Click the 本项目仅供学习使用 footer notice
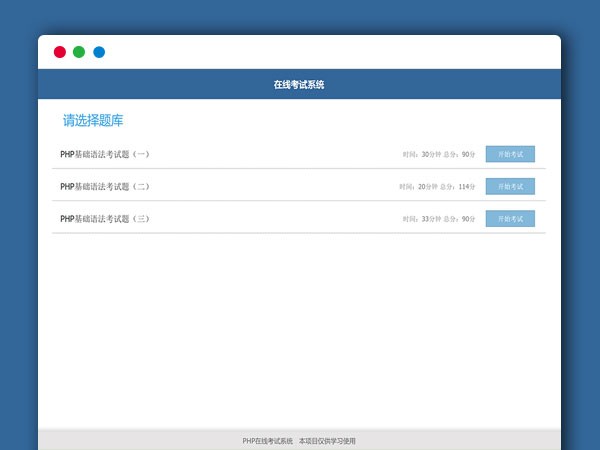 [327, 441]
